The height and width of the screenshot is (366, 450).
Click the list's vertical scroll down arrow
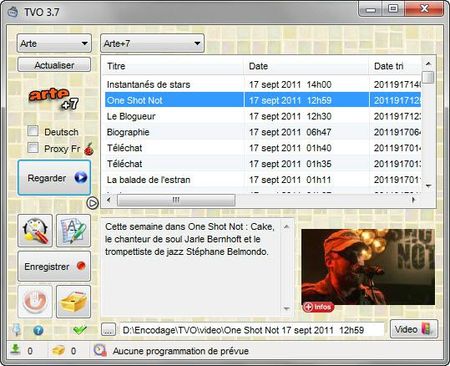[429, 186]
